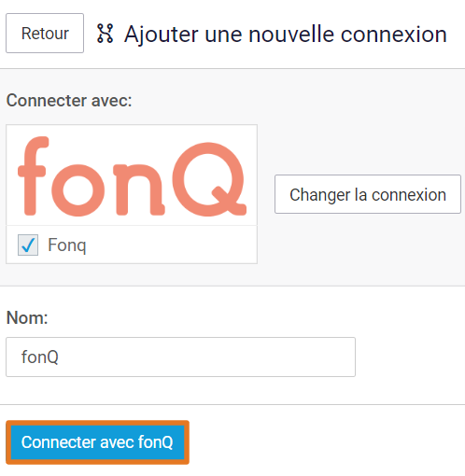465x476 pixels.
Task: Click the Connecter avec: label
Action: [x=69, y=101]
